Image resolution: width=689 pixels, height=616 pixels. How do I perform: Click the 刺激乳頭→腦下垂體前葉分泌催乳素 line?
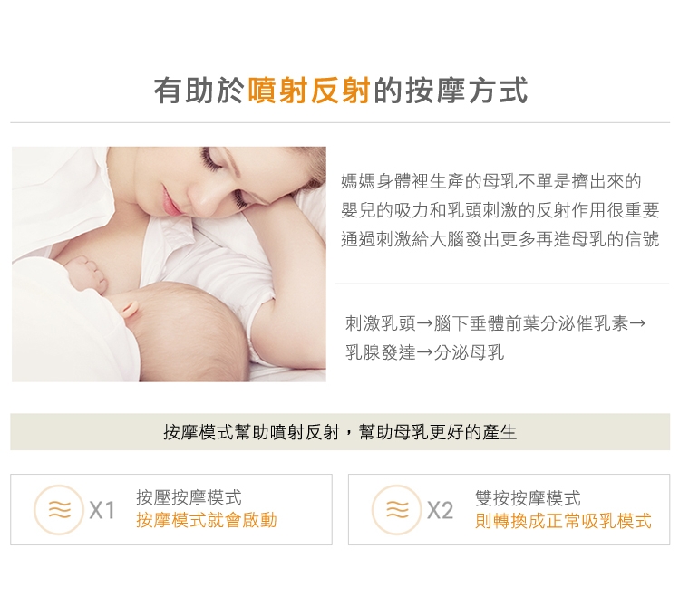click(496, 323)
